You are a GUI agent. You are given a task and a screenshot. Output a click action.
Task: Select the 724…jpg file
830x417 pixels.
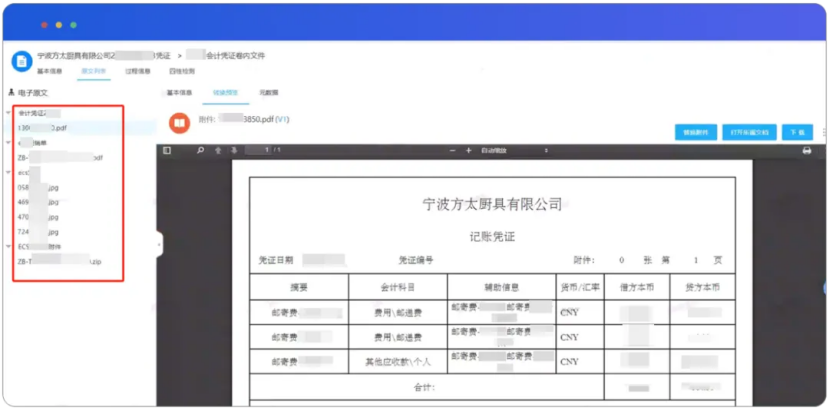(x=38, y=232)
